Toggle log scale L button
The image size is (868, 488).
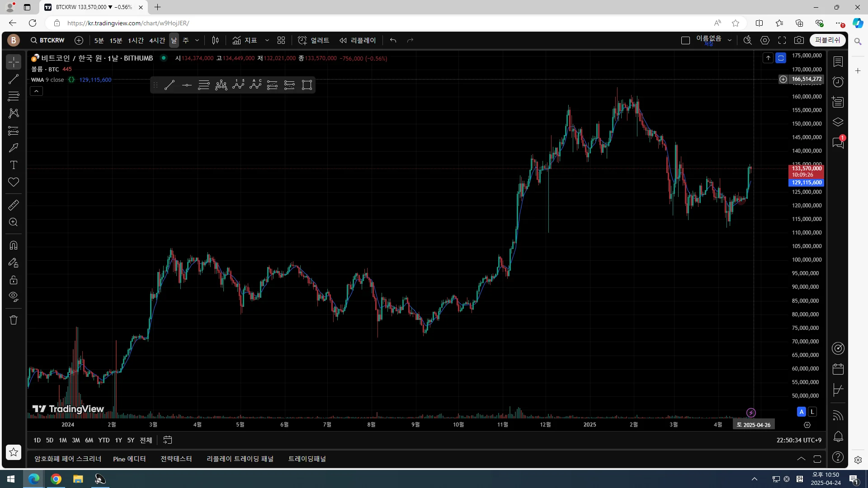pyautogui.click(x=812, y=412)
